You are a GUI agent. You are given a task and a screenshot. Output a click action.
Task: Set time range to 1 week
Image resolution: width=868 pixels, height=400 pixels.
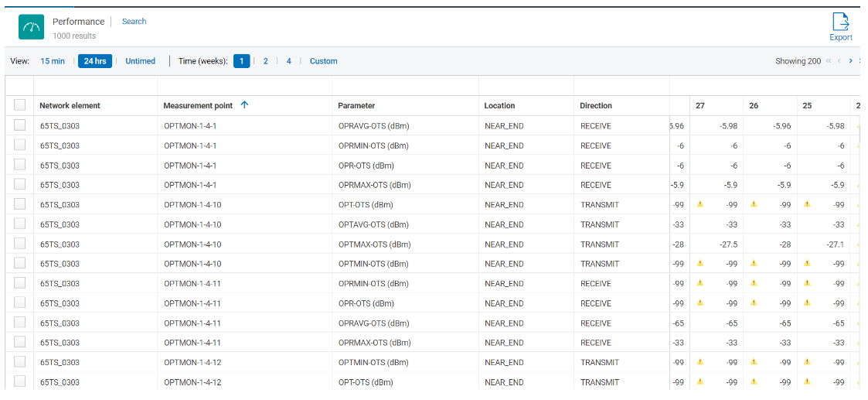coord(242,61)
